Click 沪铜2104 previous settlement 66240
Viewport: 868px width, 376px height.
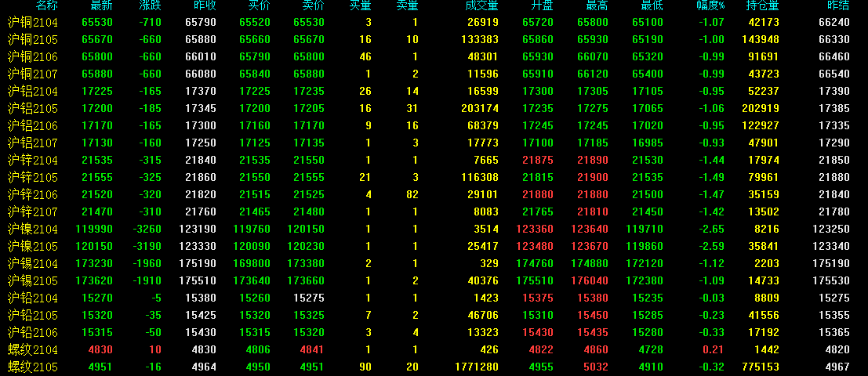[834, 23]
